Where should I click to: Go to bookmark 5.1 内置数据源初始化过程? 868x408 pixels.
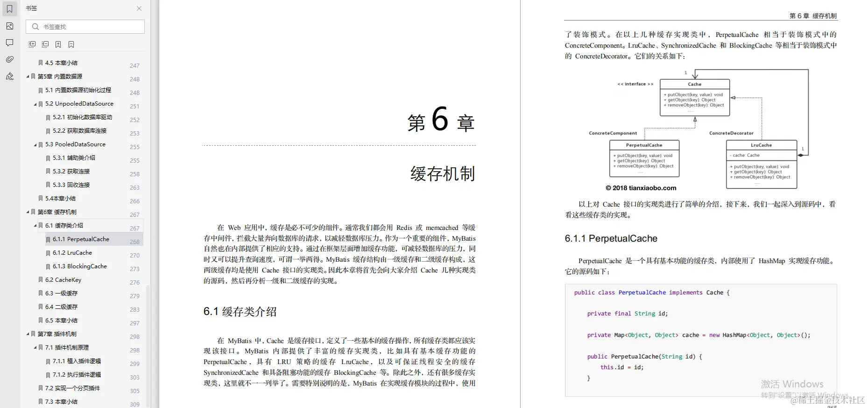78,90
